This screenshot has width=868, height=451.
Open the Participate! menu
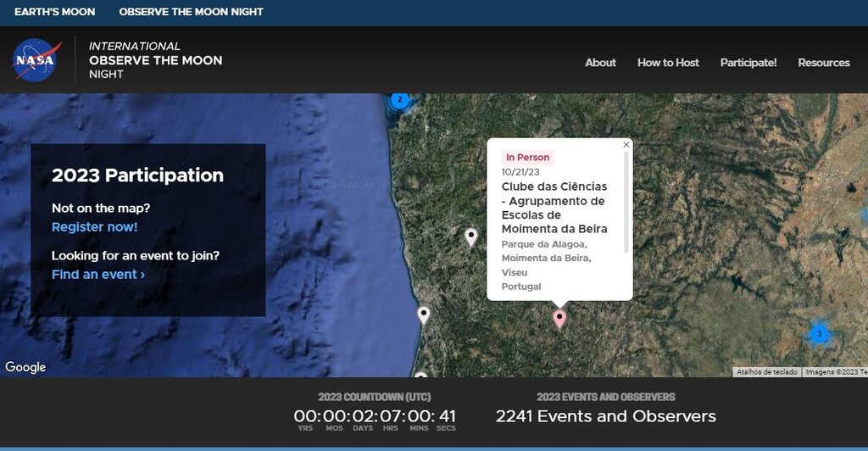tap(748, 63)
